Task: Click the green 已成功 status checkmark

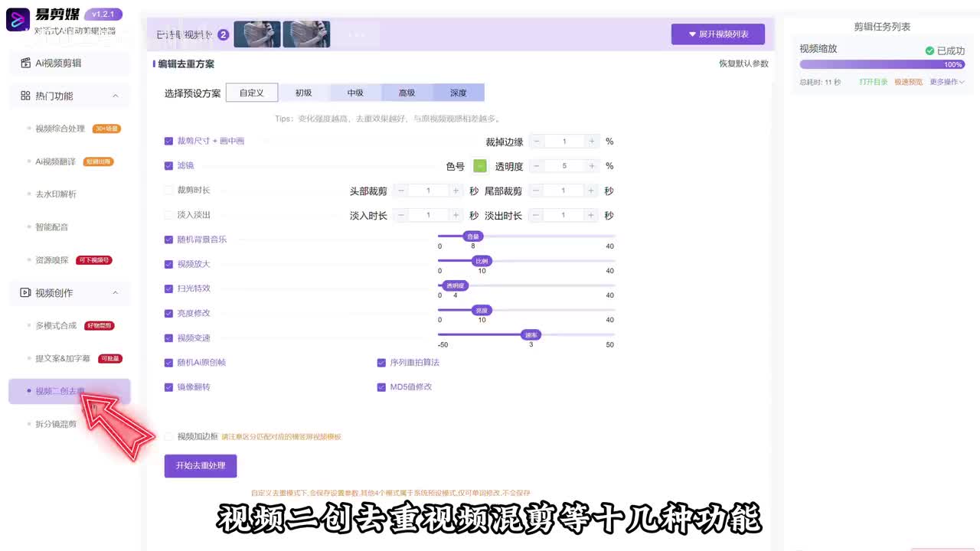Action: [x=929, y=51]
